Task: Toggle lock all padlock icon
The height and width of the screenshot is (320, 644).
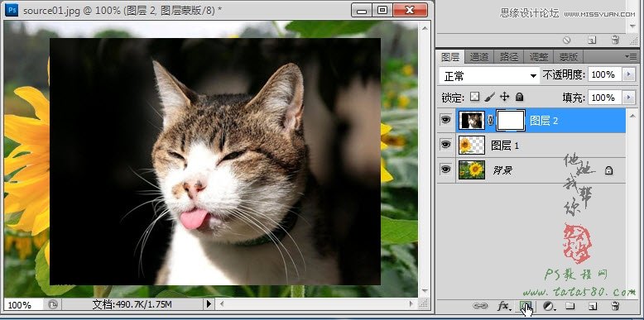Action: [x=520, y=98]
